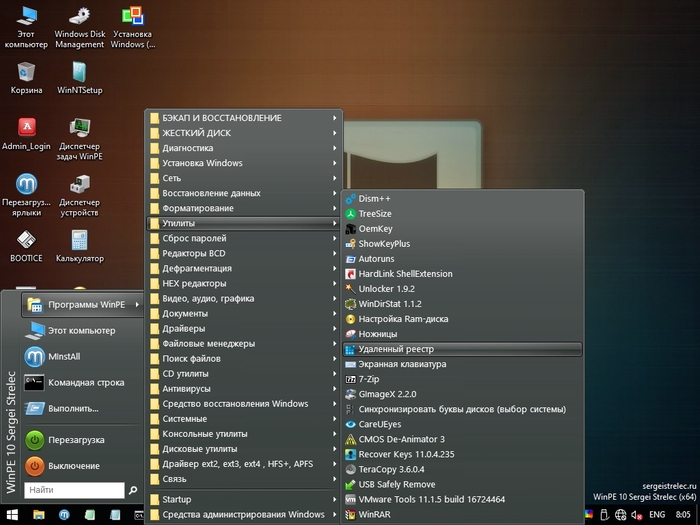
Task: Click Выполнить... in the start menu
Action: click(82, 408)
